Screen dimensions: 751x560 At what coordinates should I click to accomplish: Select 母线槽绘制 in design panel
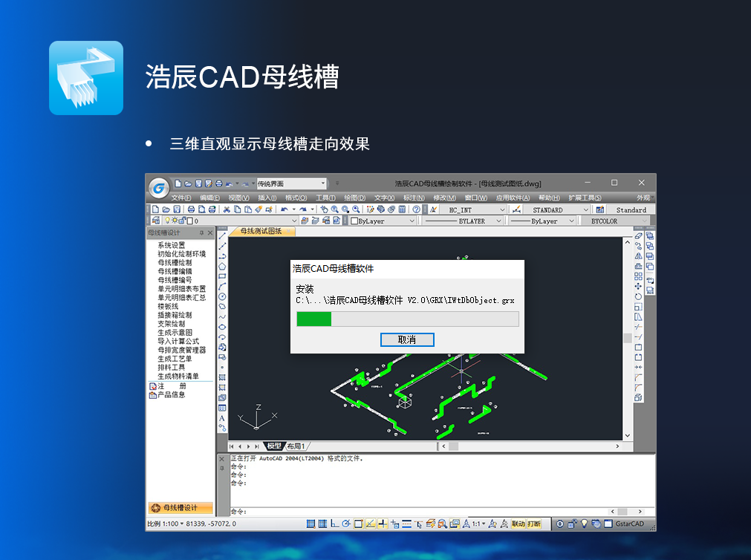(175, 262)
